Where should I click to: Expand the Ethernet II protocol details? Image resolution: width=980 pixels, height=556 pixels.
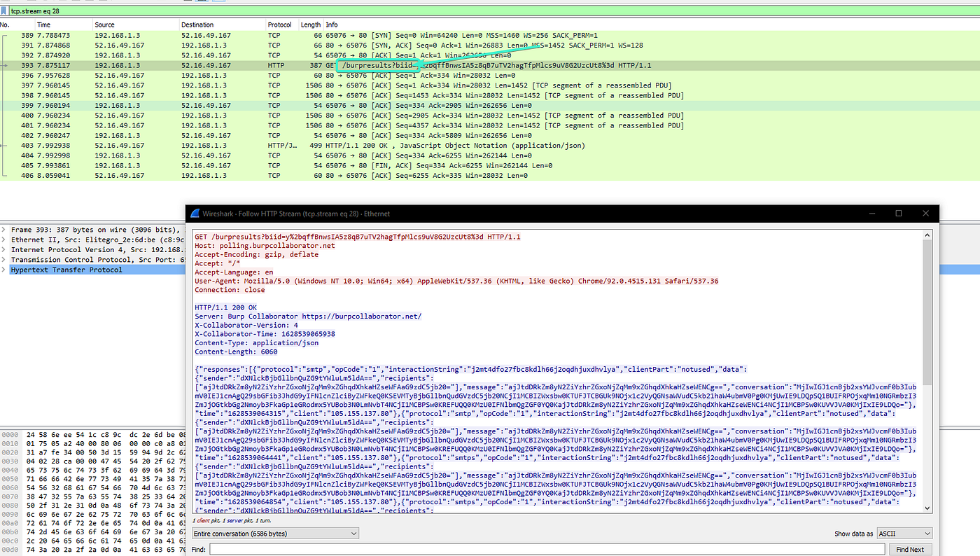(x=5, y=239)
